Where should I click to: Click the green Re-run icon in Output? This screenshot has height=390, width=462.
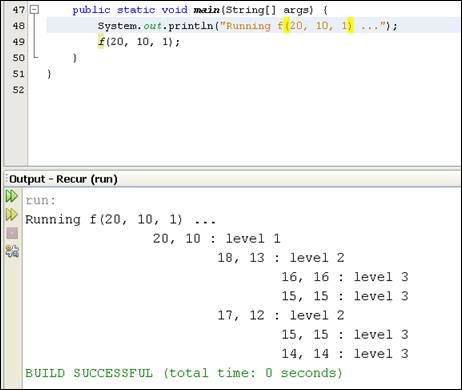coord(11,196)
